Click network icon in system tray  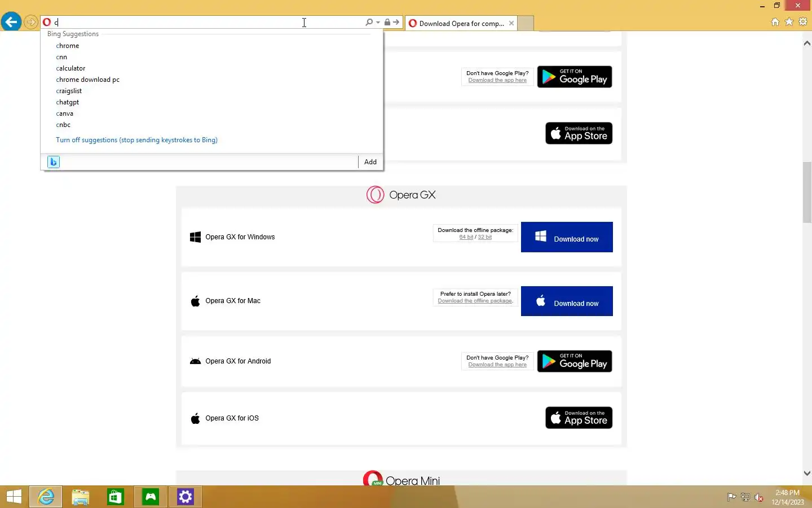tap(745, 497)
